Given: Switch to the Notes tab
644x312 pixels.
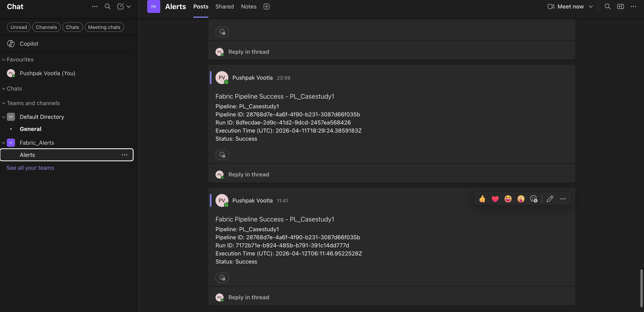Looking at the screenshot, I should [249, 6].
